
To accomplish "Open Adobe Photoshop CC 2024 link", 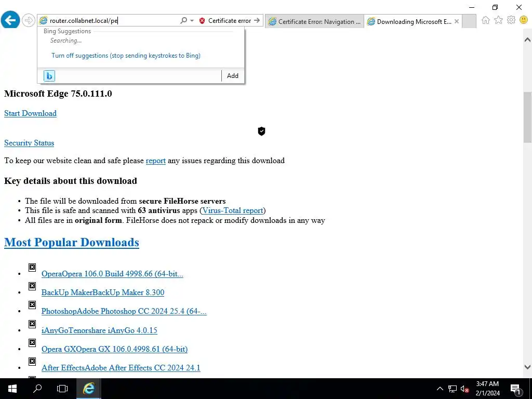I will pyautogui.click(x=124, y=311).
